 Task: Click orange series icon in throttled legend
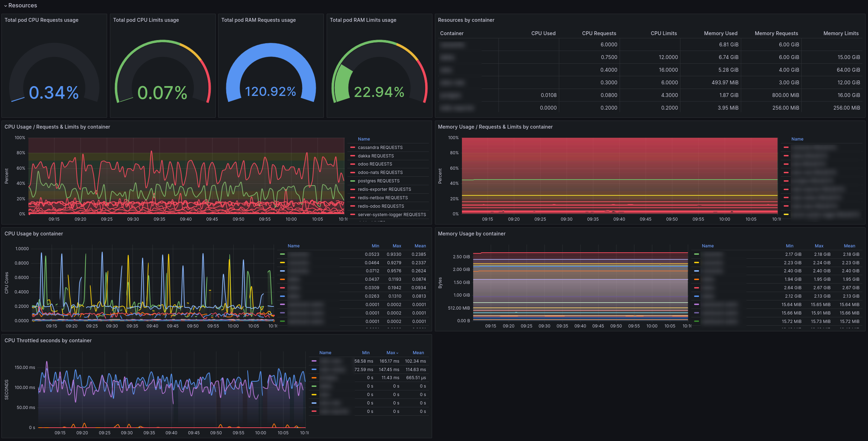tap(314, 378)
